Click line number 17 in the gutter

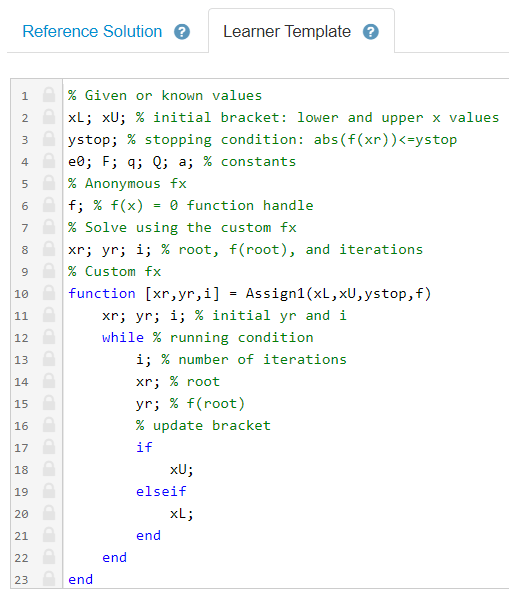21,448
